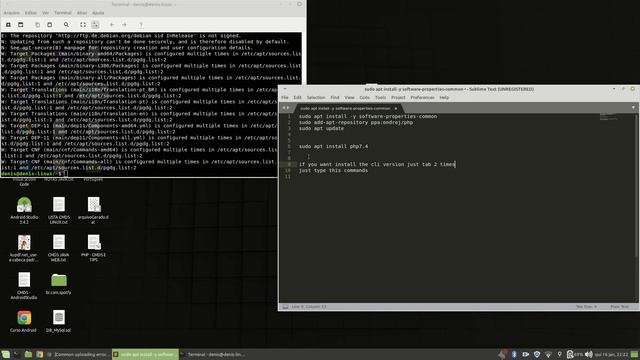Viewport: 640px width, 360px height.
Task: Open the file manager launcher icon in the panel
Action: pos(28,354)
